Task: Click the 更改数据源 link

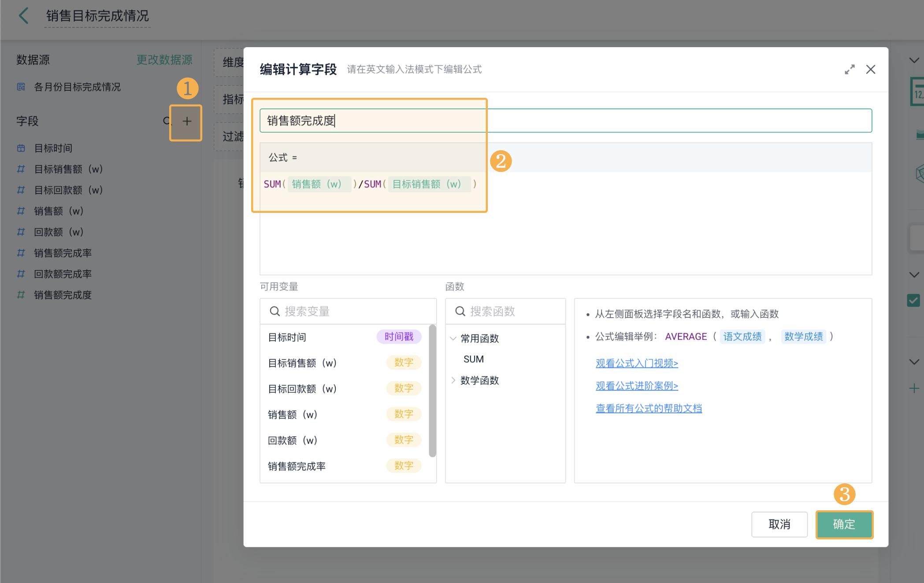Action: click(x=164, y=59)
